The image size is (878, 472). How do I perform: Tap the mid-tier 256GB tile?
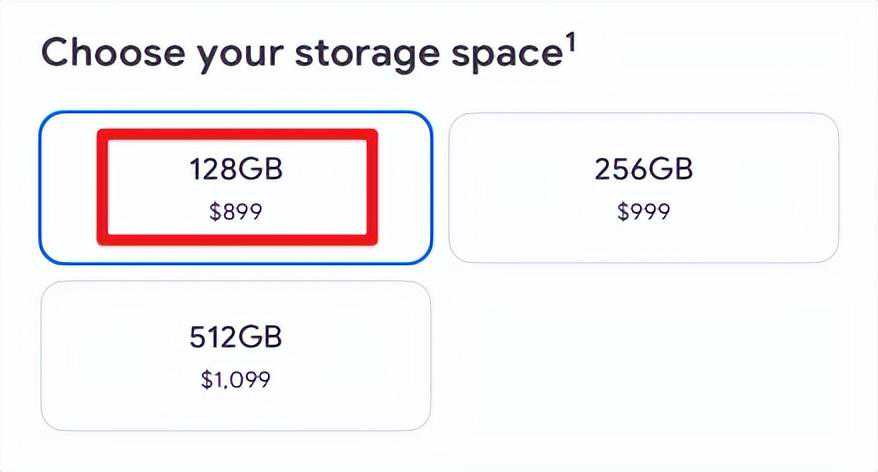pyautogui.click(x=643, y=188)
